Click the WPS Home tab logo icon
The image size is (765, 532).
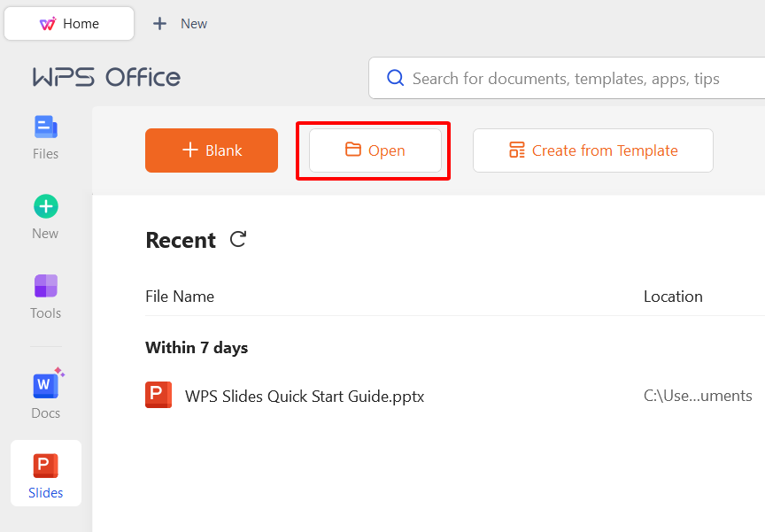coord(48,24)
